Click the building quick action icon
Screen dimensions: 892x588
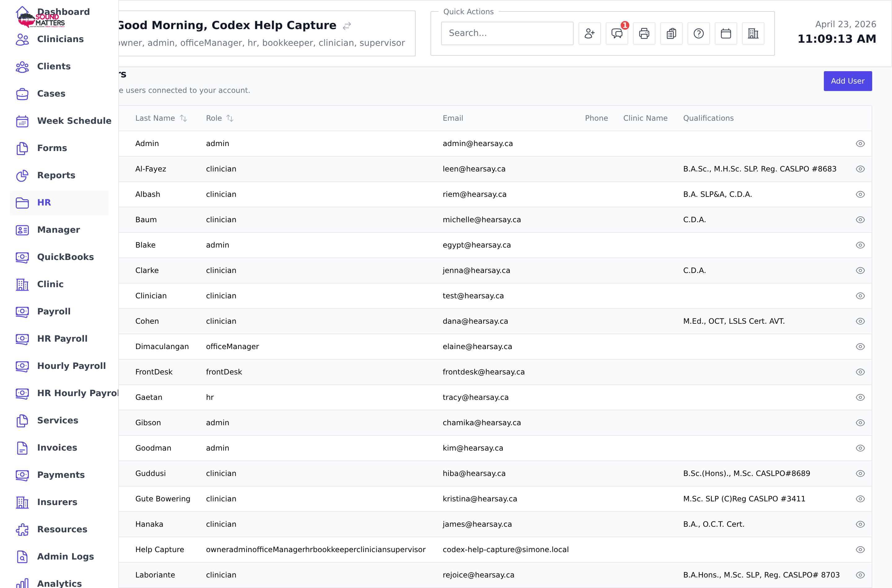click(x=753, y=33)
